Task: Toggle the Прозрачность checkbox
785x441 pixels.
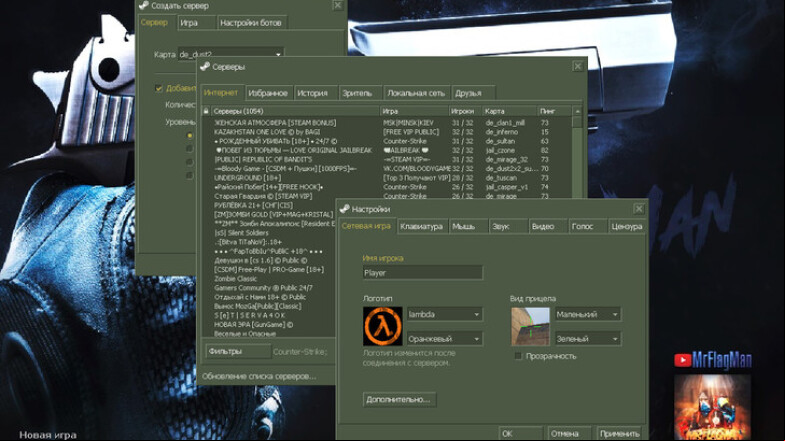Action: point(518,356)
